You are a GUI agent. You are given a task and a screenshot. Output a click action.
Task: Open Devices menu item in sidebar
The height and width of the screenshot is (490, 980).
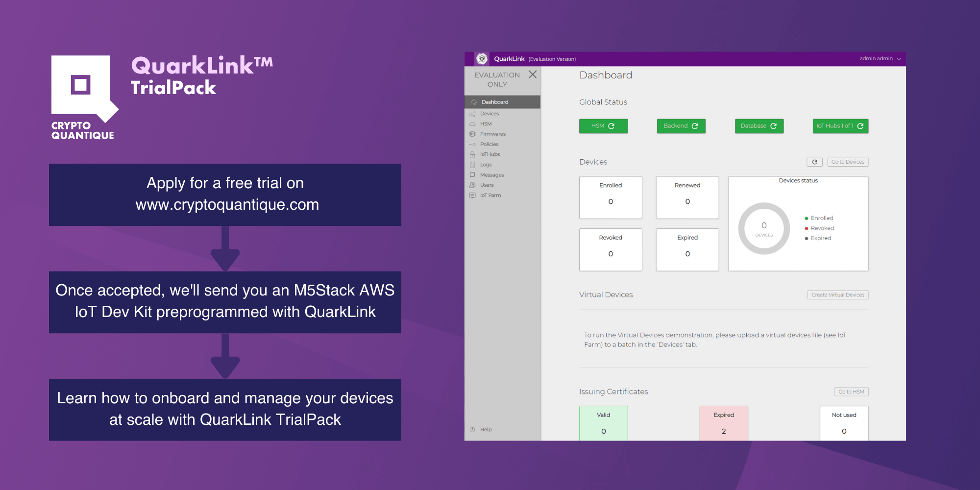(x=502, y=114)
